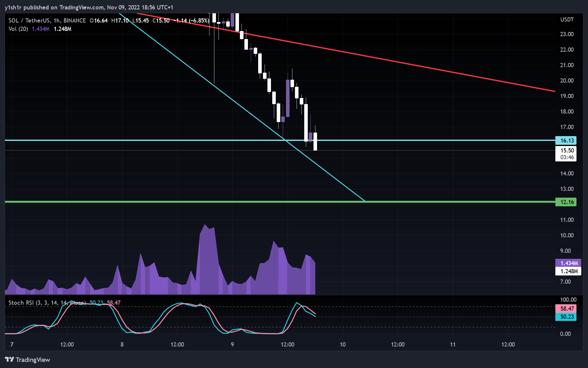Click the 16.13 cyan price label
The width and height of the screenshot is (588, 368).
566,140
